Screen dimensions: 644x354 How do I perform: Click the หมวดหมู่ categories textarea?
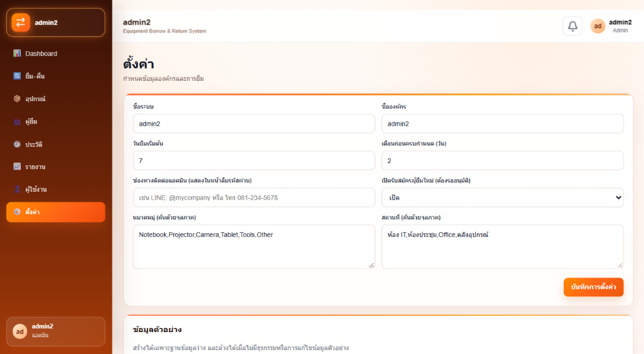(254, 247)
